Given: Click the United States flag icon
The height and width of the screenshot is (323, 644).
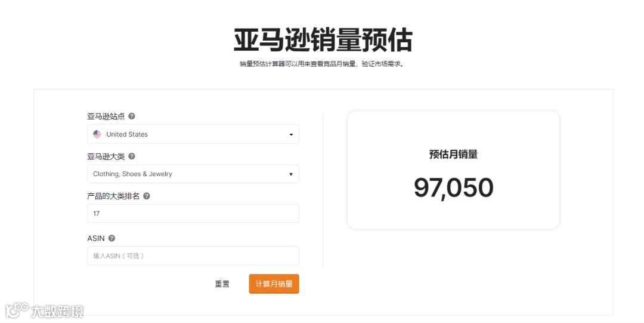Looking at the screenshot, I should [97, 134].
